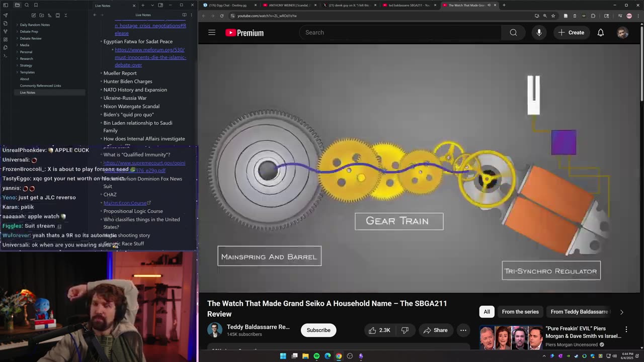Show next filter chips with arrow
This screenshot has height=362, width=644.
pos(622,312)
